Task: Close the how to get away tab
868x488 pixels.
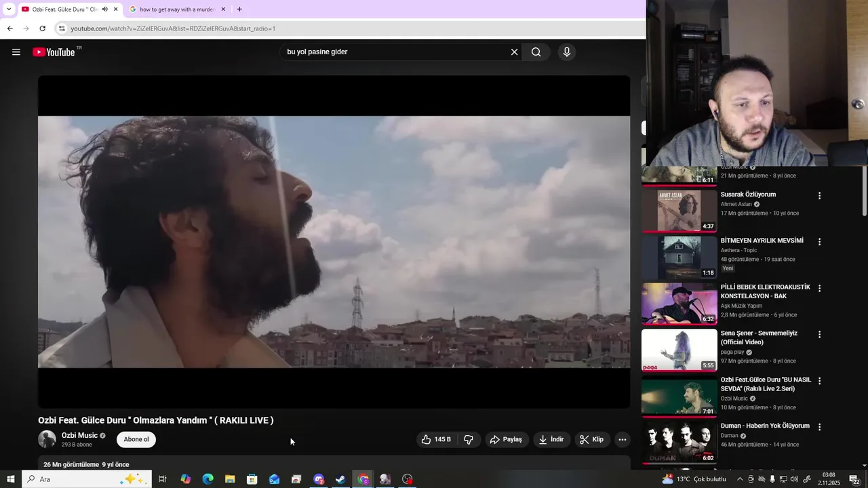Action: coord(223,9)
